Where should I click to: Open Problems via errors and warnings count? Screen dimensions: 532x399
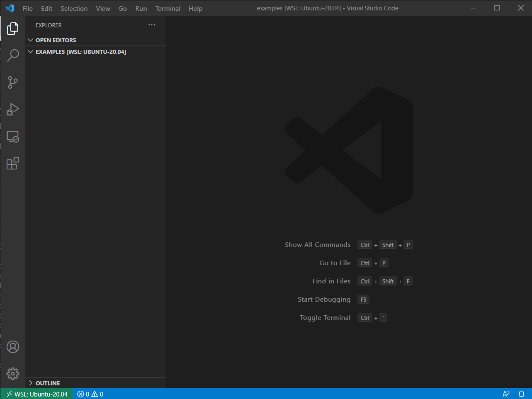[90, 394]
